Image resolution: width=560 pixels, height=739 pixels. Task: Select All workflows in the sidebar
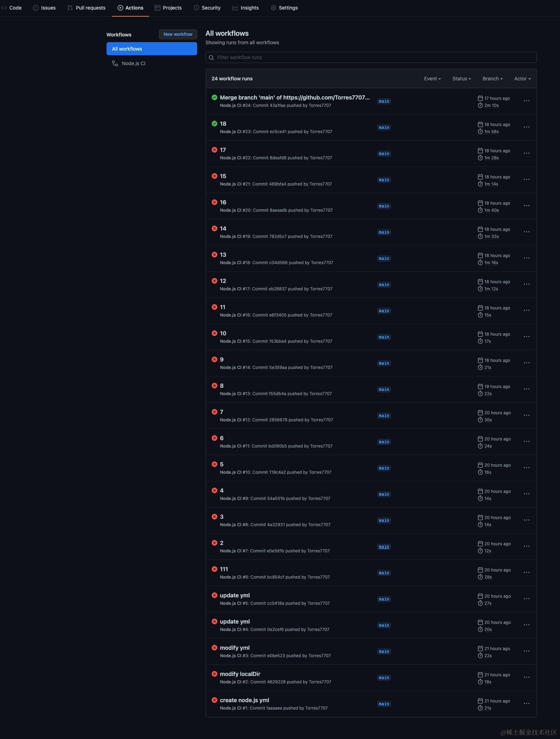(x=152, y=49)
